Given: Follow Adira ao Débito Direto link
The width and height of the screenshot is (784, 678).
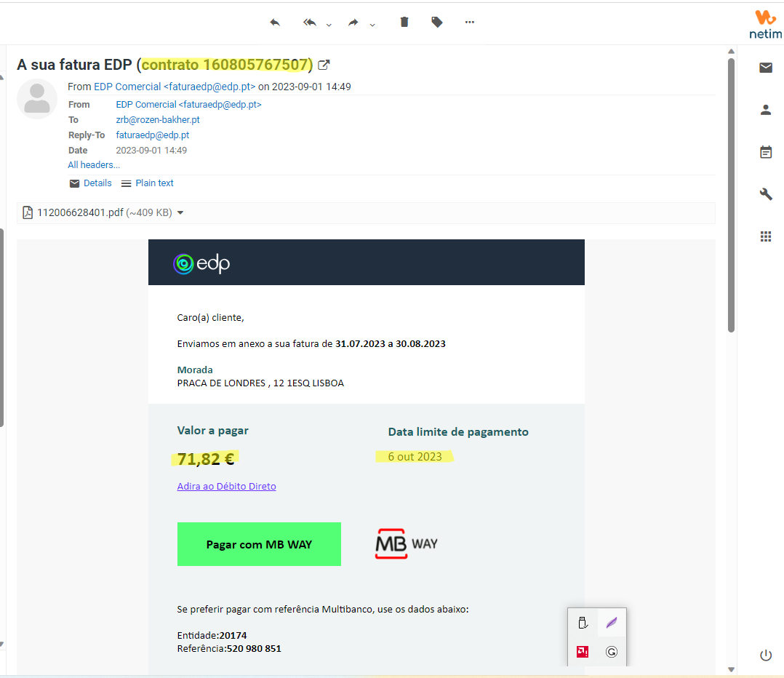Looking at the screenshot, I should click(226, 486).
